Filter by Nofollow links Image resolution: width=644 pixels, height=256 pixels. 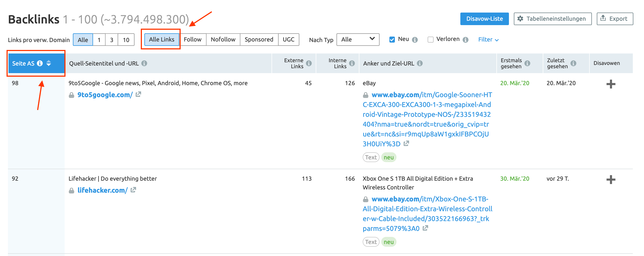click(223, 40)
